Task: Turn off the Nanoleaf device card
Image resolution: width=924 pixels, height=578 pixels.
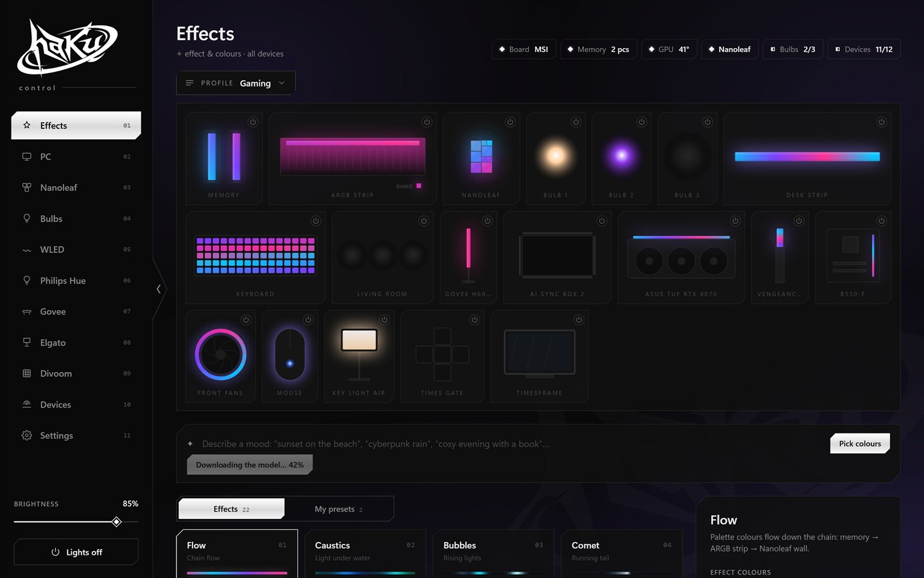Action: 510,122
